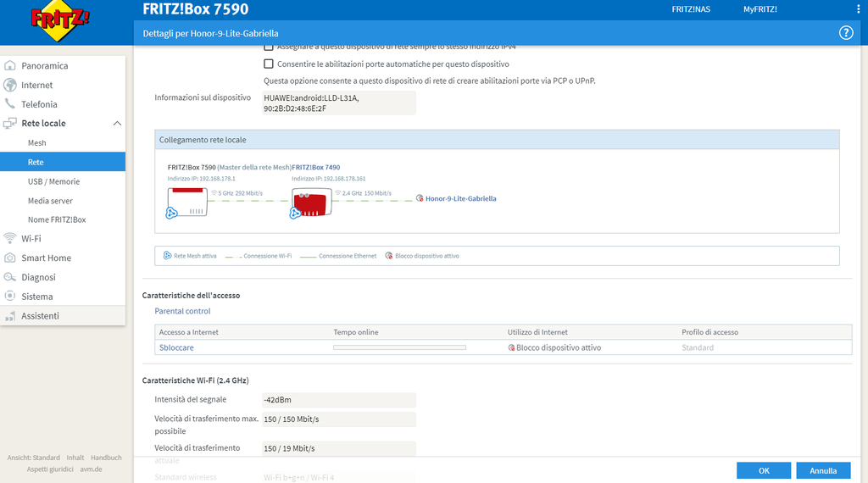Click block icon in Utilizzo di Internet cell
The width and height of the screenshot is (868, 483).
point(511,347)
